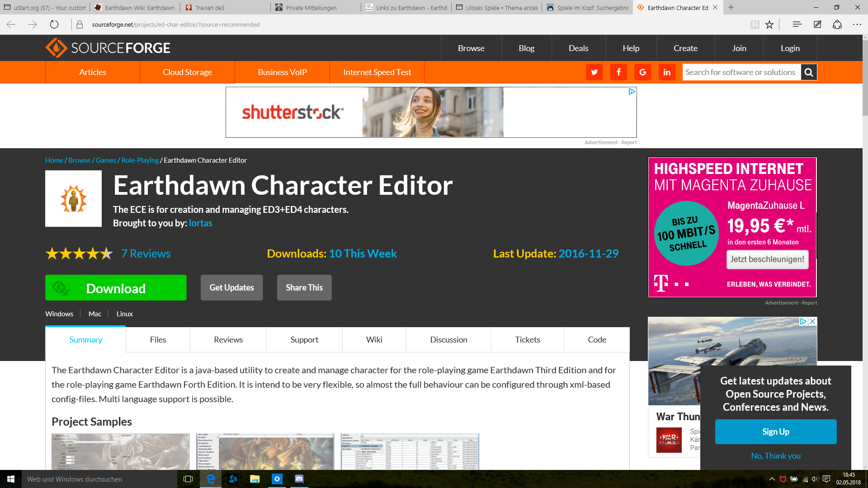Open Edge share icon
Viewport: 868px width, 488px height.
tap(837, 24)
